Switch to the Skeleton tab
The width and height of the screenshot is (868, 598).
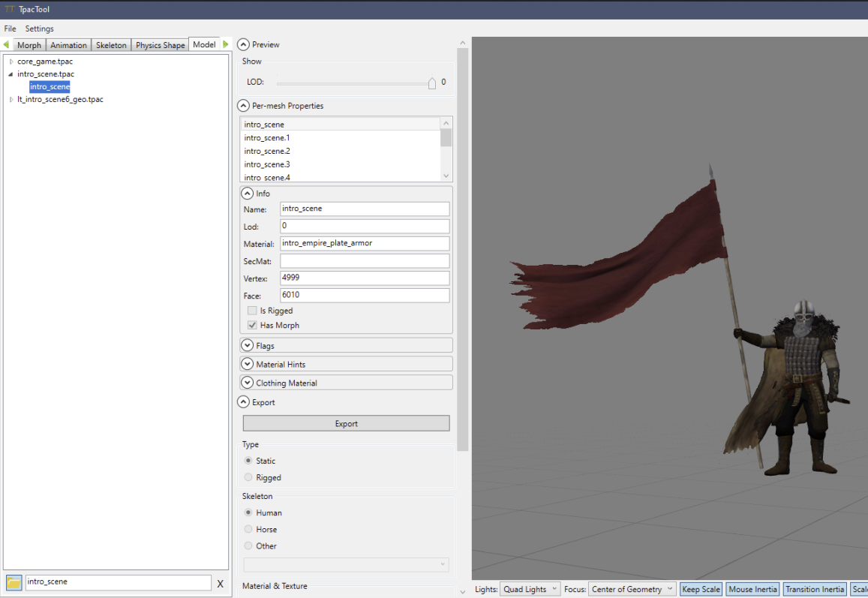point(111,45)
